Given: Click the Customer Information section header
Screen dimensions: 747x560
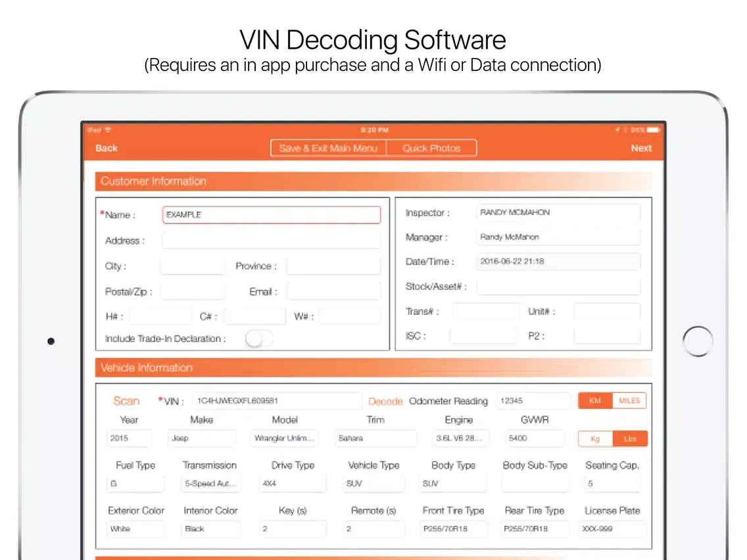Looking at the screenshot, I should (373, 181).
